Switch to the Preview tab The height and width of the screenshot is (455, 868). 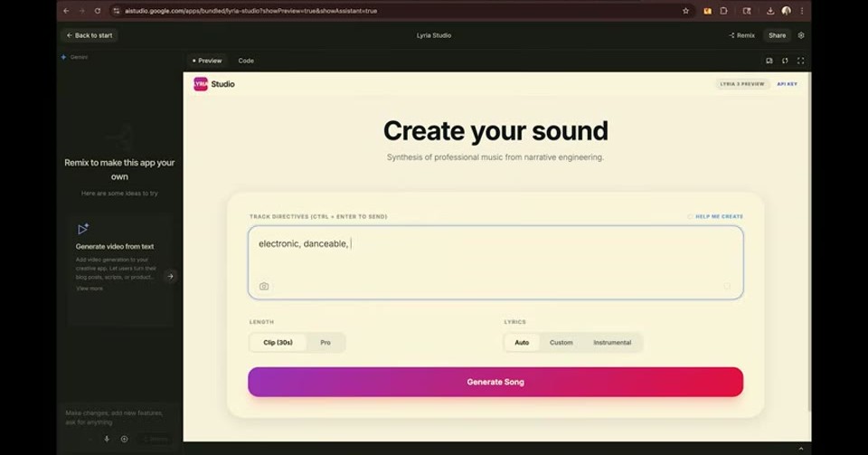pos(207,61)
